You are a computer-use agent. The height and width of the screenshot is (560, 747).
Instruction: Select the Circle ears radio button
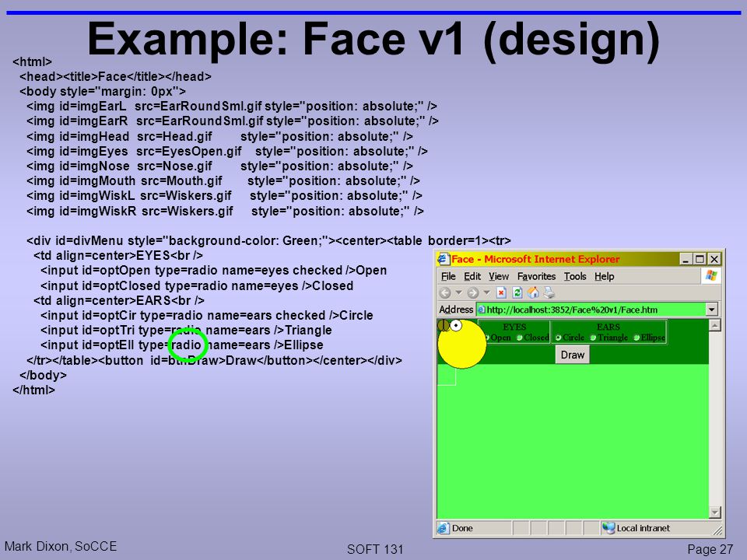(x=559, y=338)
